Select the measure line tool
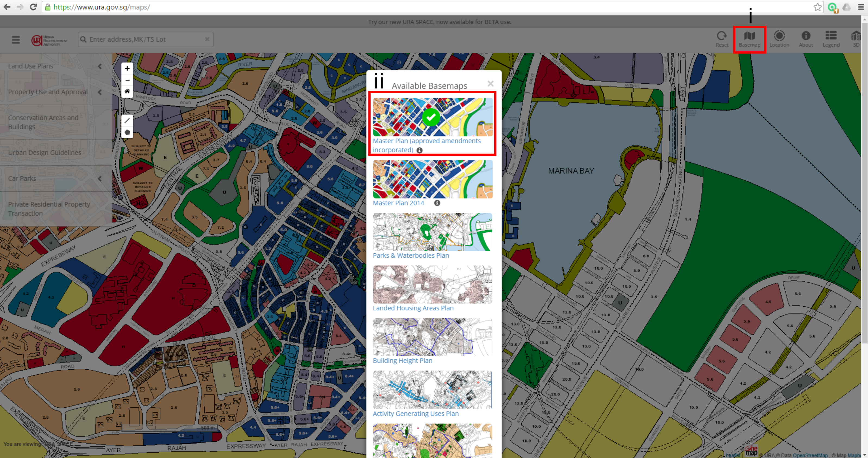The image size is (868, 458). click(127, 120)
